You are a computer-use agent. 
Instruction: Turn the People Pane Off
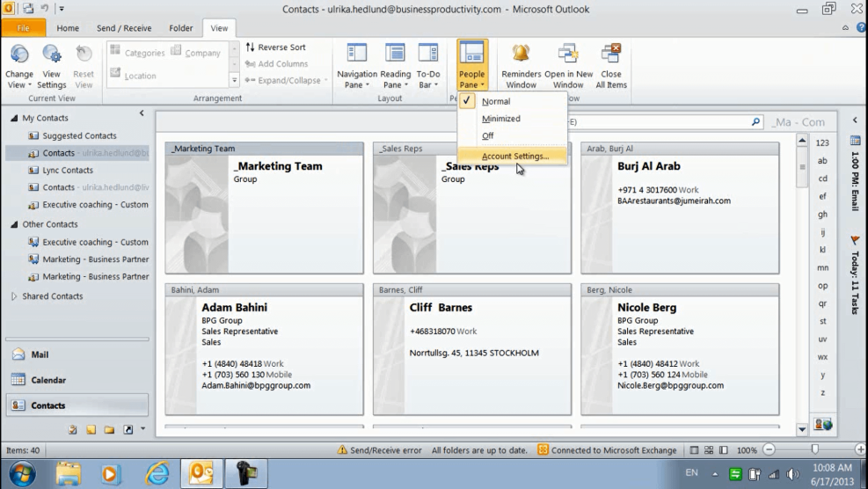click(488, 136)
